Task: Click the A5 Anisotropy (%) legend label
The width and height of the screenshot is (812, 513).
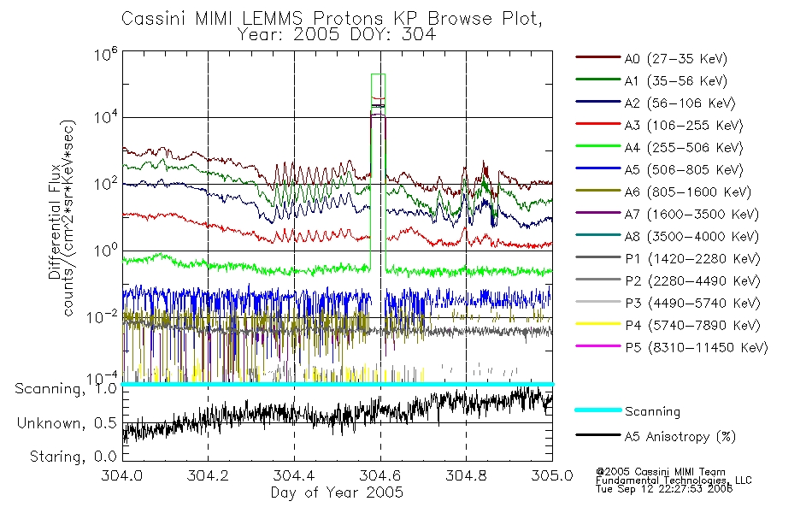Action: coord(680,437)
